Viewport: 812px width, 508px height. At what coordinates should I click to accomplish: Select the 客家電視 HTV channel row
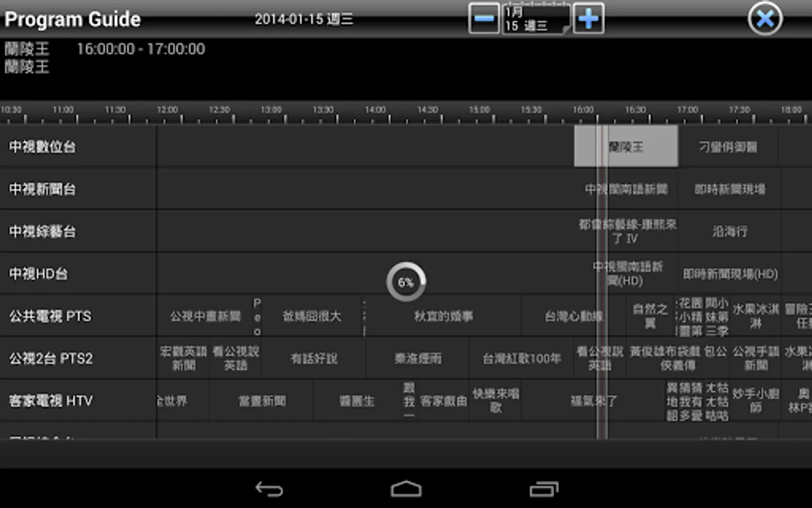click(78, 401)
